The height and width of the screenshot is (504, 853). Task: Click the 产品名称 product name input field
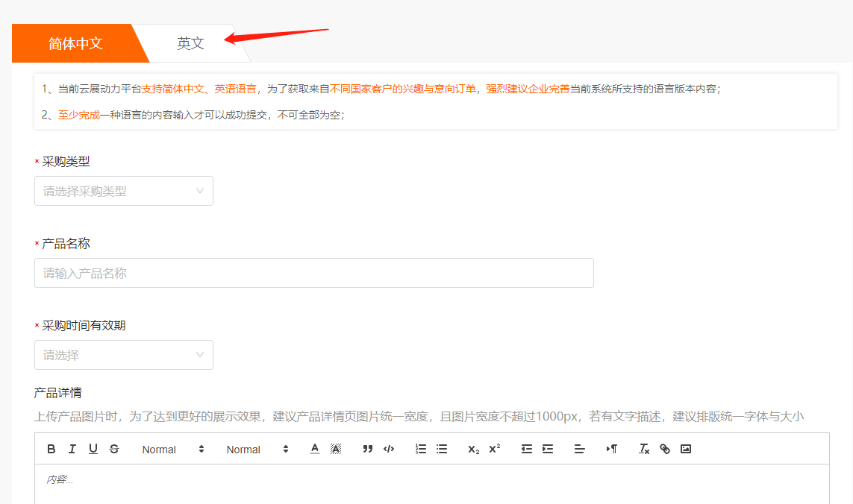click(x=313, y=273)
